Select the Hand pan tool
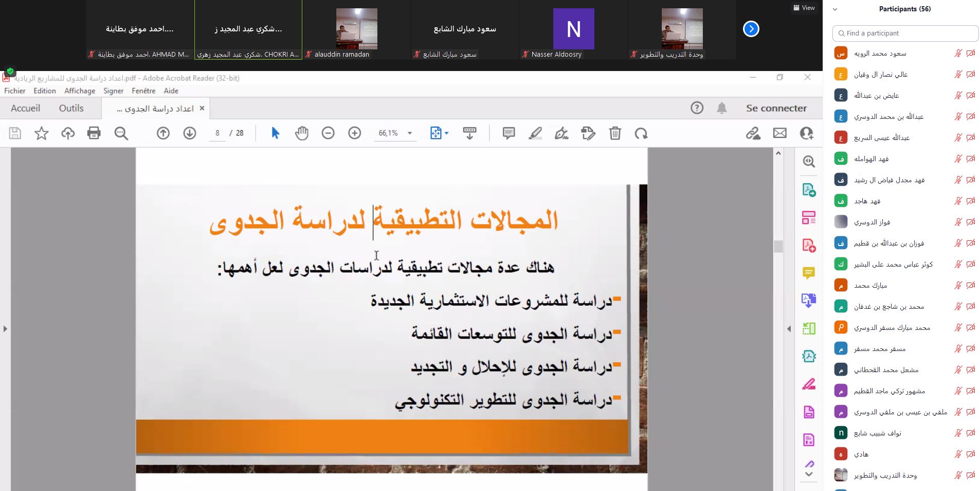The image size is (980, 491). tap(301, 133)
